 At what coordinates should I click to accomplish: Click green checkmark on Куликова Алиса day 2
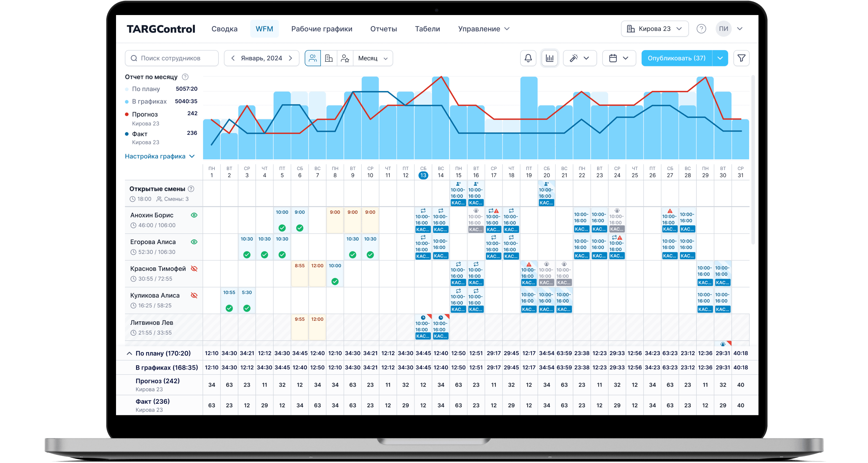tap(229, 308)
